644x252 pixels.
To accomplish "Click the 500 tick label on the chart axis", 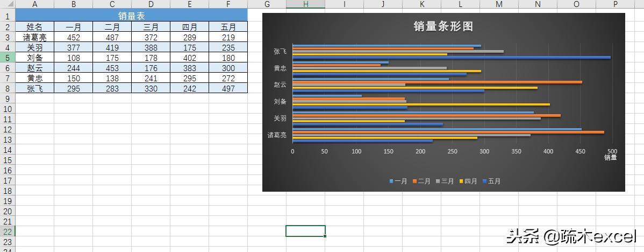I will [x=612, y=151].
